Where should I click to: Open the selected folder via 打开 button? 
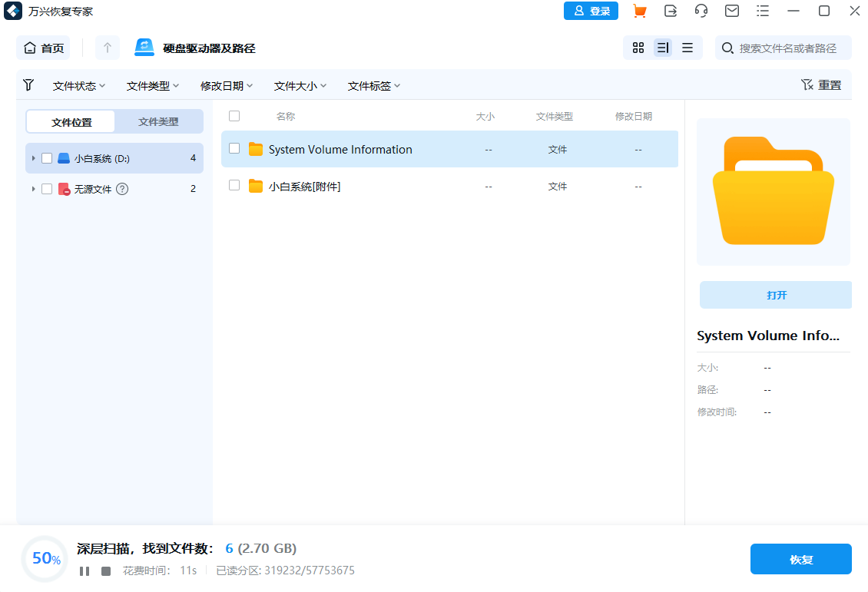point(775,294)
